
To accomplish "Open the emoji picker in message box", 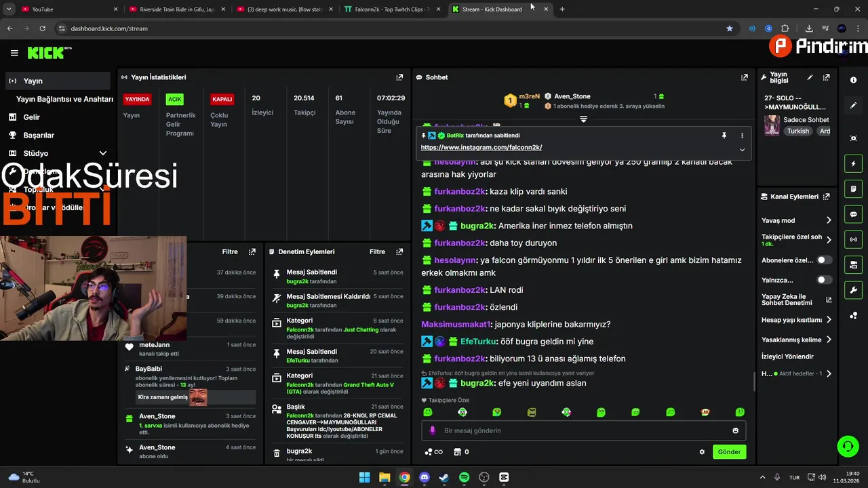I will point(735,430).
